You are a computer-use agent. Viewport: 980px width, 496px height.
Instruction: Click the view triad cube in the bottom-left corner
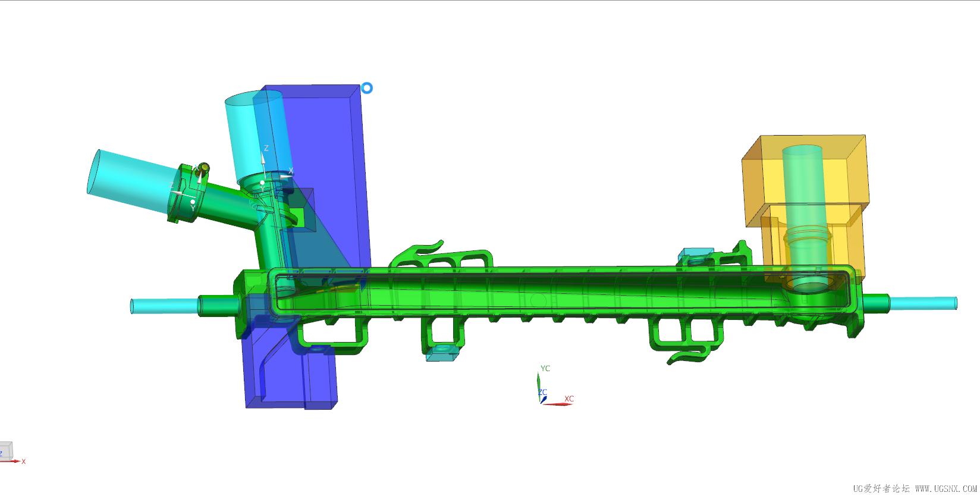click(6, 450)
